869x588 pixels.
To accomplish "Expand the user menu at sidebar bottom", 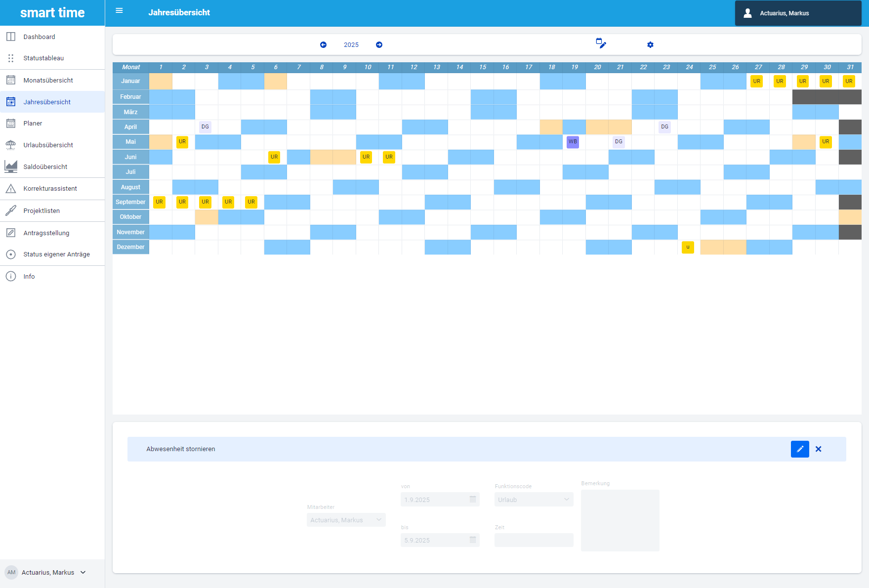I will pyautogui.click(x=83, y=572).
